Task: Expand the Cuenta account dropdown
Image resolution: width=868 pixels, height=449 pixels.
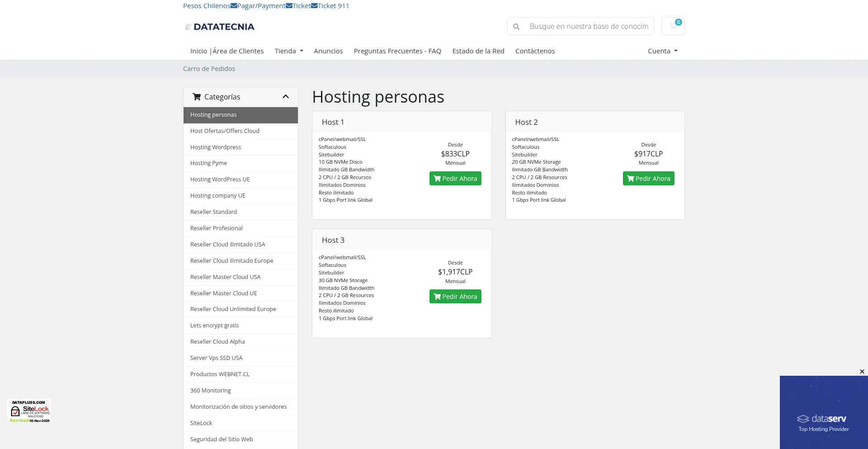Action: (662, 51)
